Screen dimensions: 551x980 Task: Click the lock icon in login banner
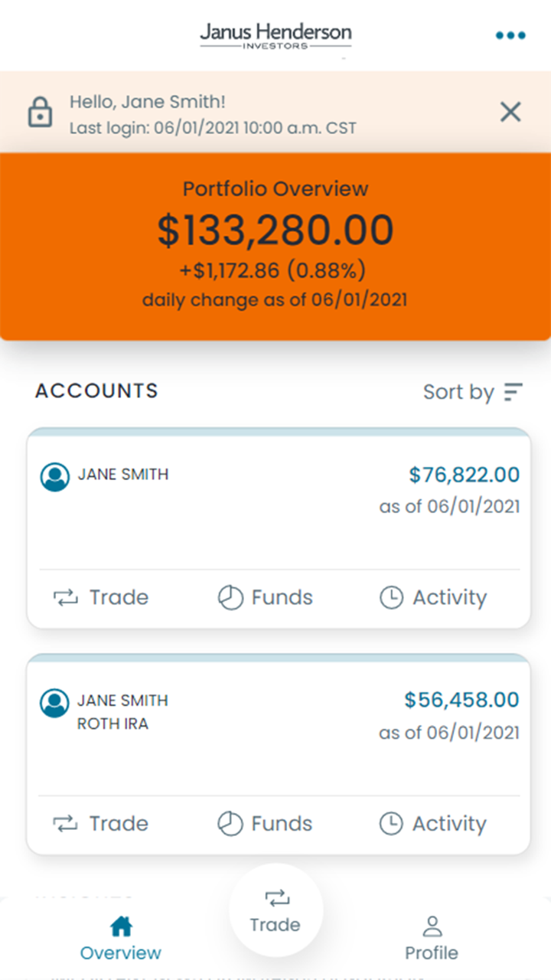40,113
